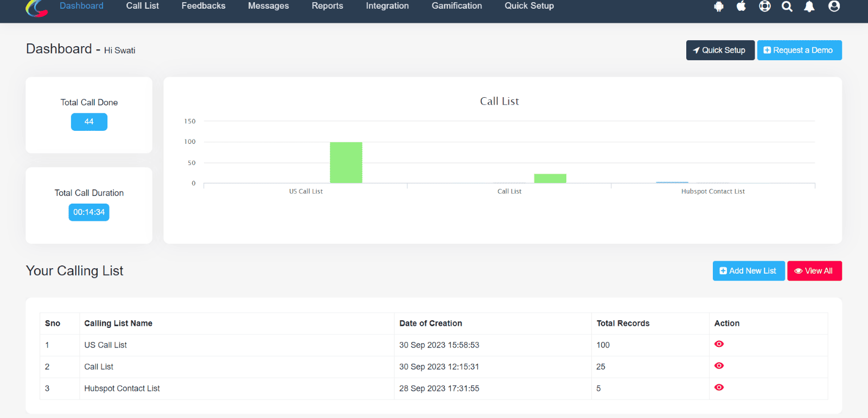The image size is (868, 418).
Task: Click eye icon for Hubspot Contact List
Action: coord(719,388)
